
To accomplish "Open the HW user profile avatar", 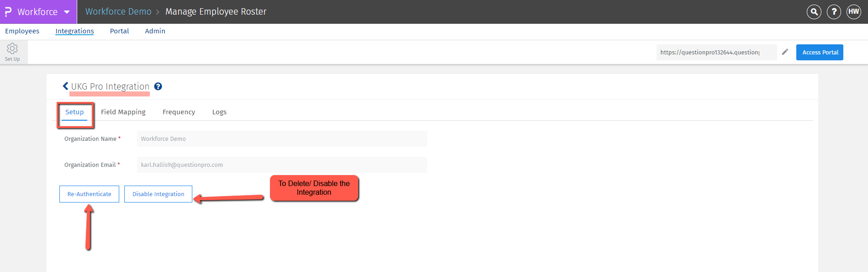I will [x=854, y=12].
